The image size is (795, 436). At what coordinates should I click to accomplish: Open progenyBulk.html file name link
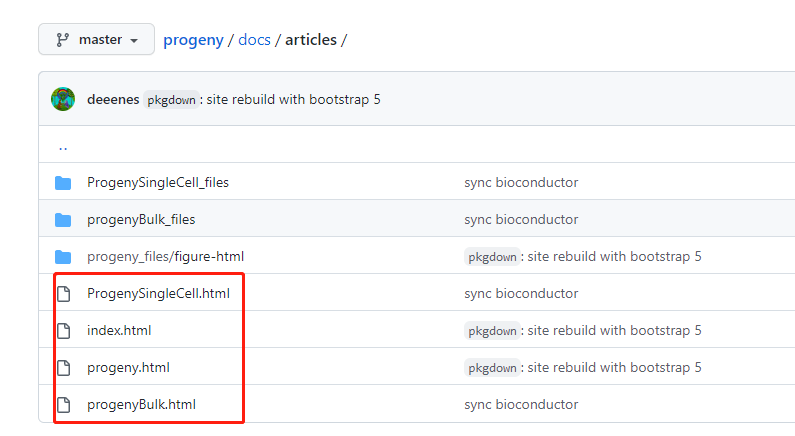(141, 405)
